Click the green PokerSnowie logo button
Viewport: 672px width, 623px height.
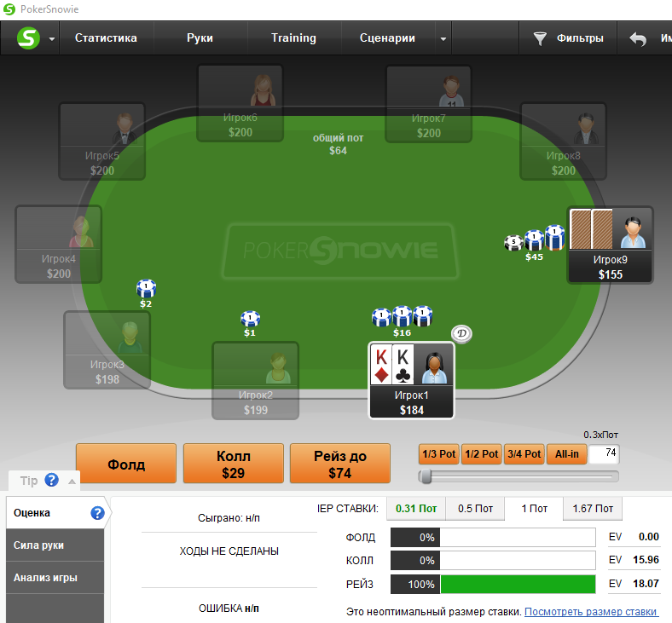[28, 37]
